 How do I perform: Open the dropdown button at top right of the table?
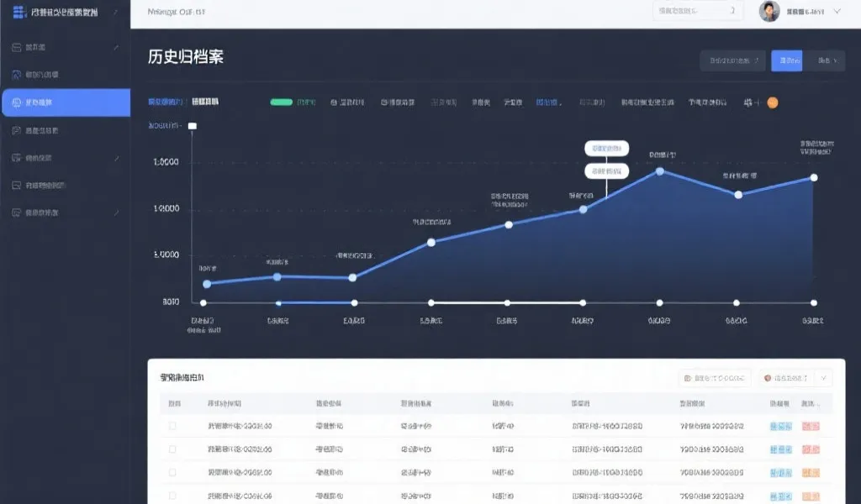712,378
